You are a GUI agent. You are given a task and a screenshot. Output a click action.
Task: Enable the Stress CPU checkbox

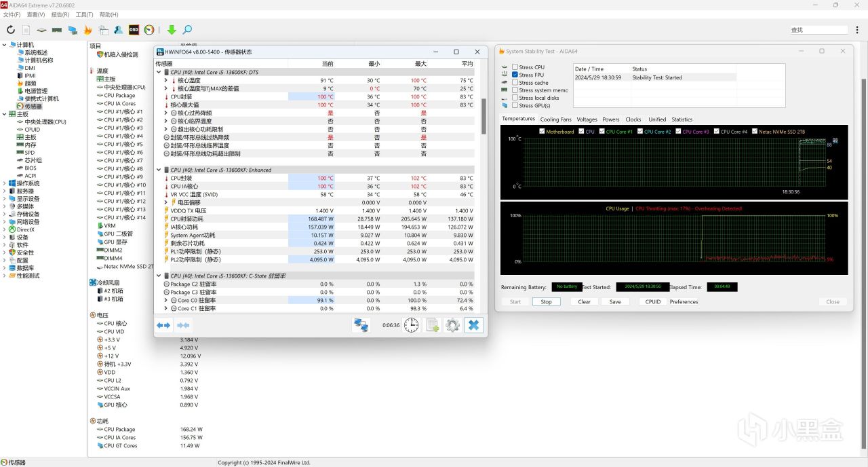(515, 67)
